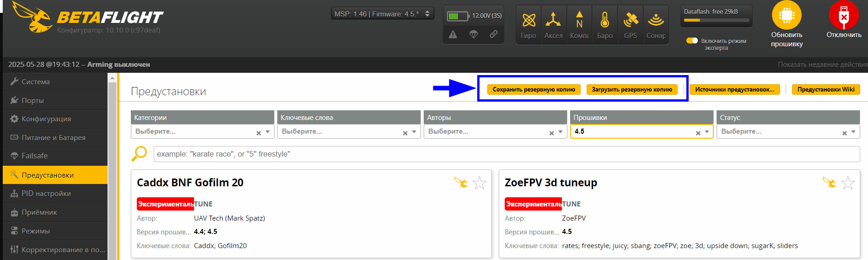Screen dimensions: 868x260
Task: Clear the Категории filter selection
Action: [x=259, y=133]
